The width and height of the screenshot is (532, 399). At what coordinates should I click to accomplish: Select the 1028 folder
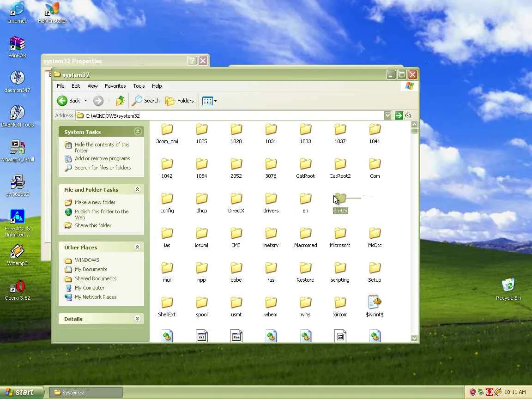coord(236,133)
